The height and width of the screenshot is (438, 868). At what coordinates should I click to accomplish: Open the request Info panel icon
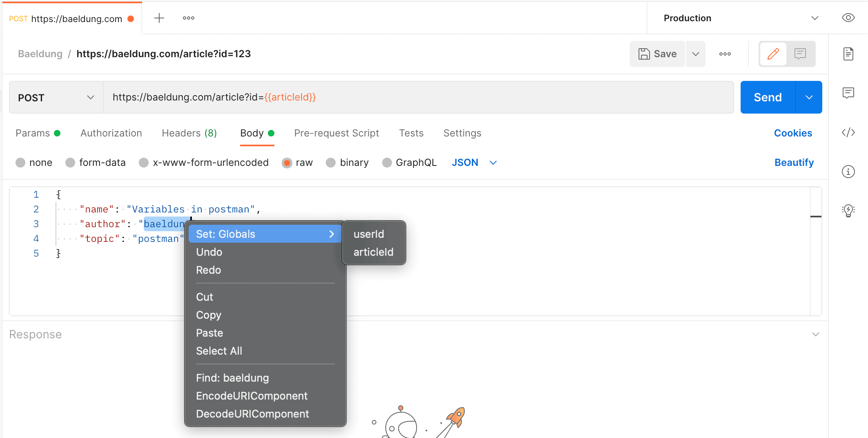[848, 172]
